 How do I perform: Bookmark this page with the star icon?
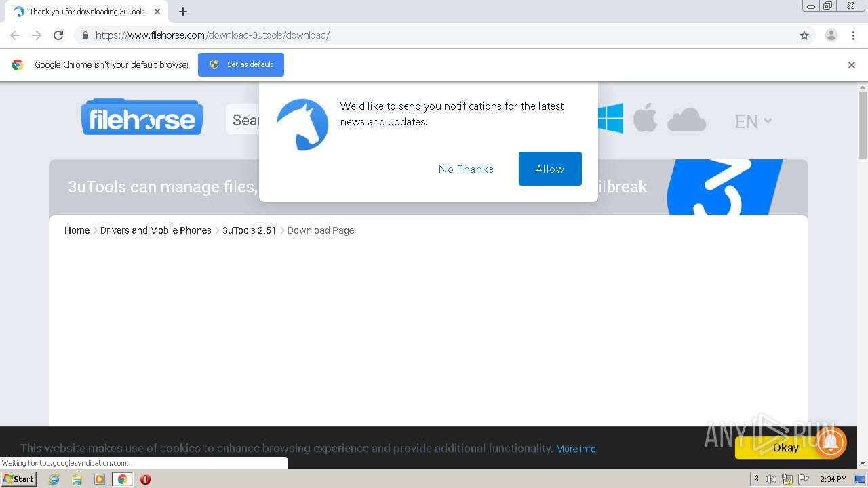(x=804, y=35)
